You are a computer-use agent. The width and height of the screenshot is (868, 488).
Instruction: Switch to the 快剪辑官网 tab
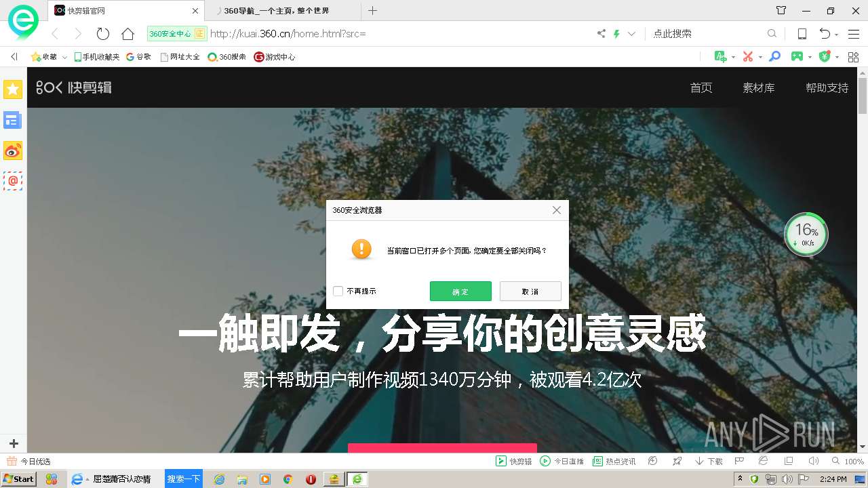point(126,10)
